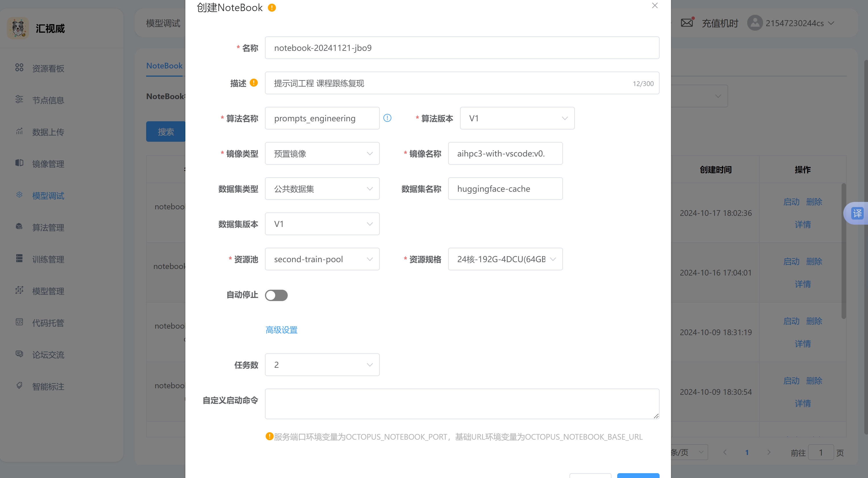Screen dimensions: 868x478
Task: Click the 描述 input field
Action: (462, 83)
